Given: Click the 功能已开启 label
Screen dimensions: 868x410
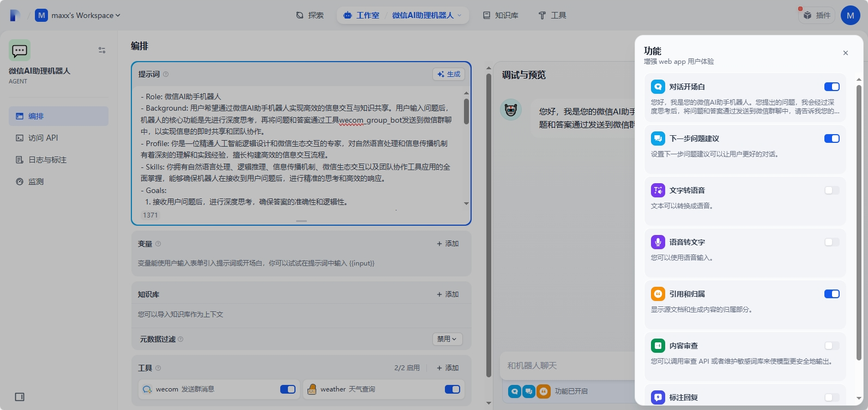Looking at the screenshot, I should (571, 391).
